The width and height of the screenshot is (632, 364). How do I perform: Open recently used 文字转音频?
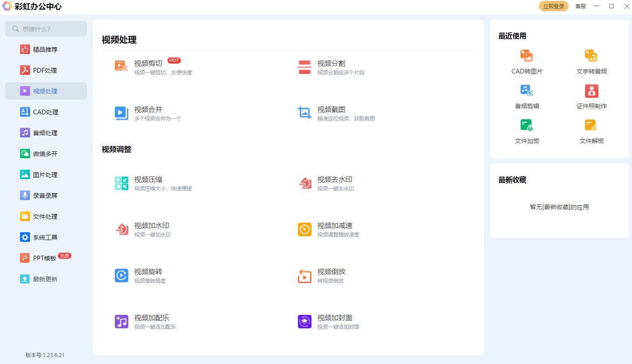pos(592,62)
